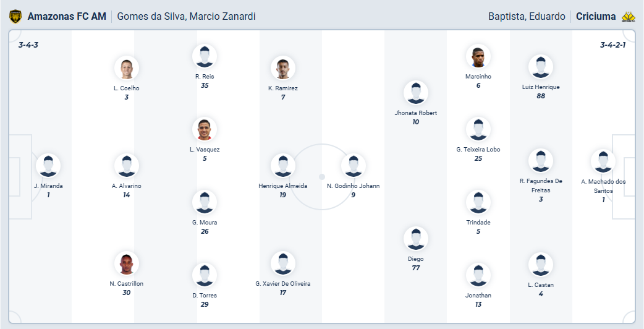The width and height of the screenshot is (644, 329).
Task: Select K. Ramirez's player avatar
Action: point(282,68)
